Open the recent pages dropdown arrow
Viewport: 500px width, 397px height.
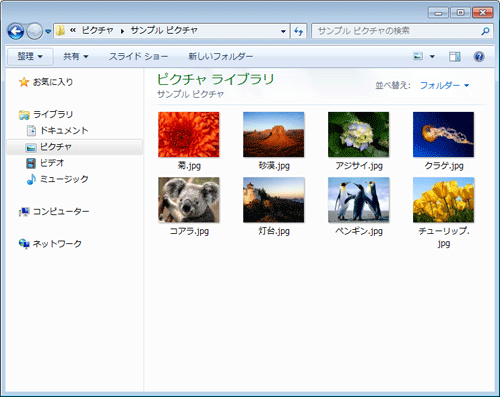pos(48,31)
